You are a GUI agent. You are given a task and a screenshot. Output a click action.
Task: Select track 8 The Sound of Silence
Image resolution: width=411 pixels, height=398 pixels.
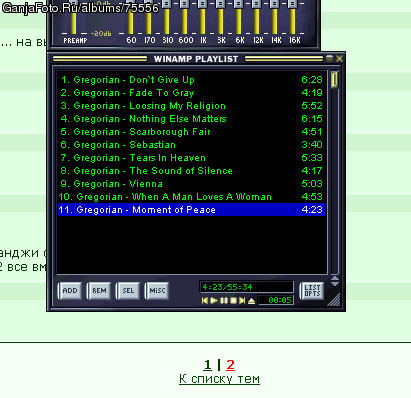192,171
